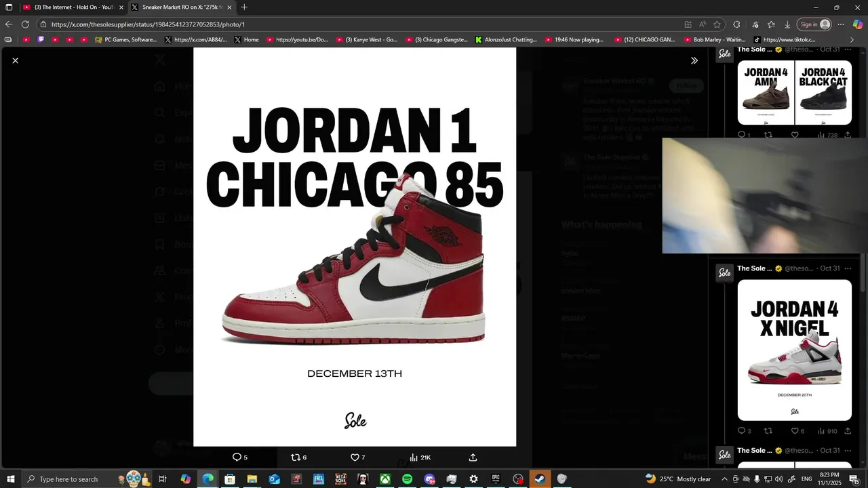Open a new browser tab
This screenshot has width=868, height=488.
click(x=244, y=7)
